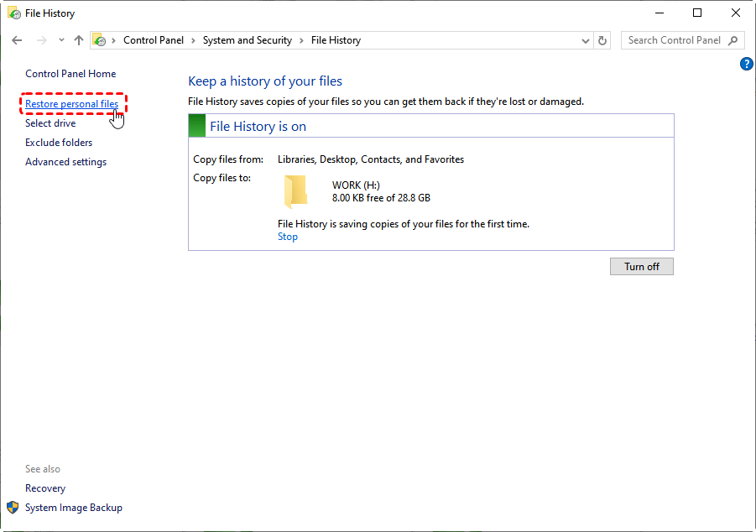Viewport: 756px width, 532px height.
Task: Maximize the File History window
Action: (697, 13)
